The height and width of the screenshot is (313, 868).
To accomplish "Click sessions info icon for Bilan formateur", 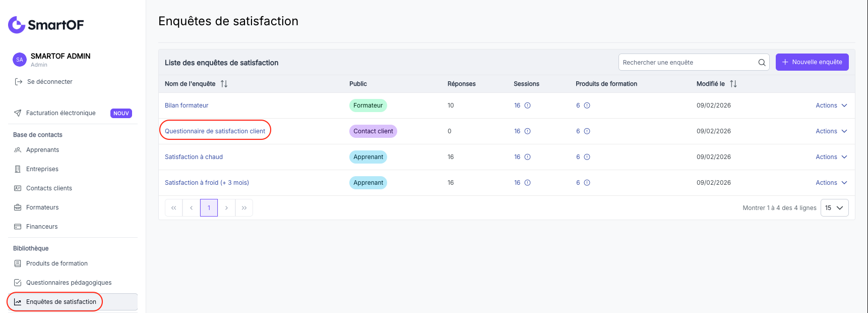I will [x=527, y=106].
